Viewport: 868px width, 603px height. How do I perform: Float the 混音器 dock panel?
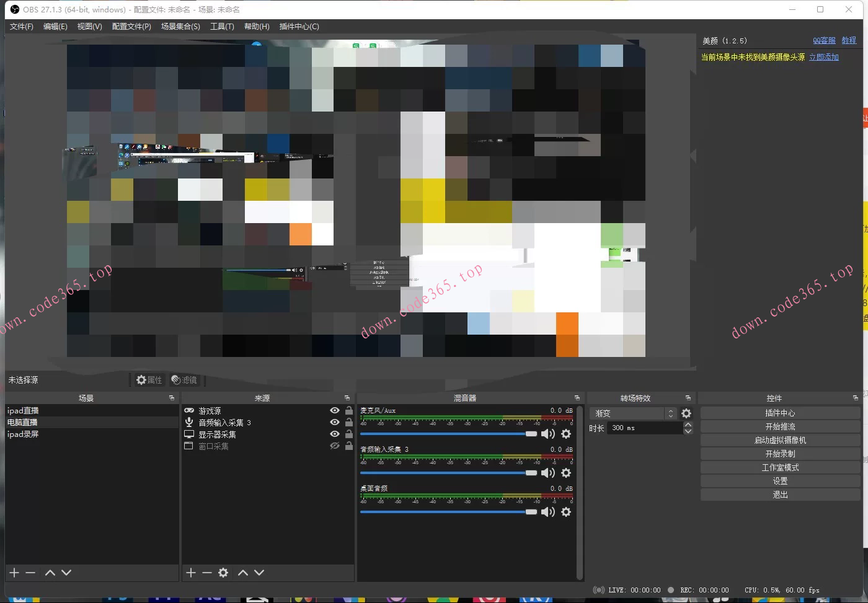coord(577,398)
